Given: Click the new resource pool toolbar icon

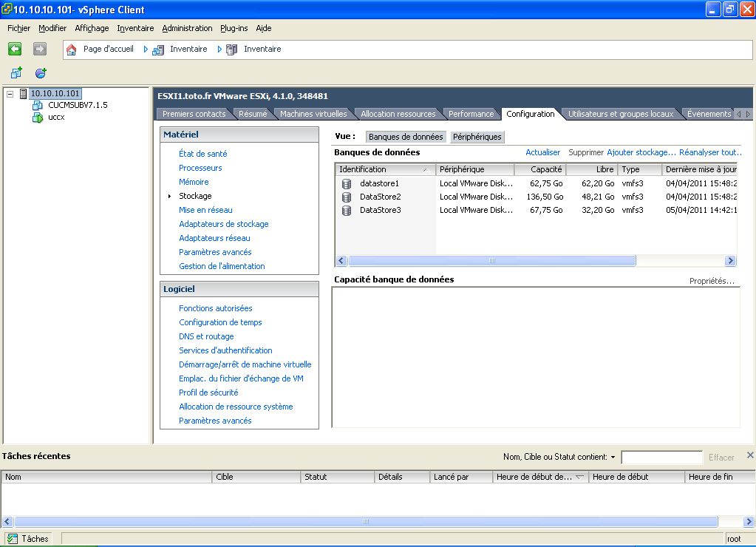Looking at the screenshot, I should 41,73.
